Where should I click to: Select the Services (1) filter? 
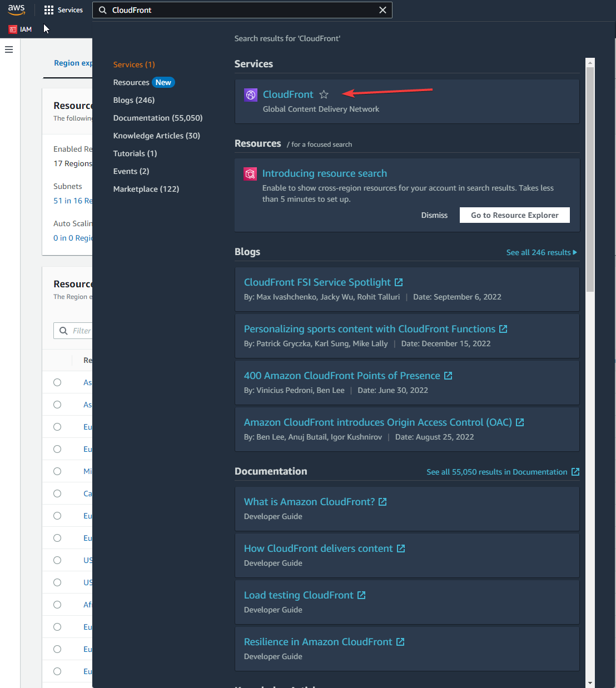[x=134, y=64]
